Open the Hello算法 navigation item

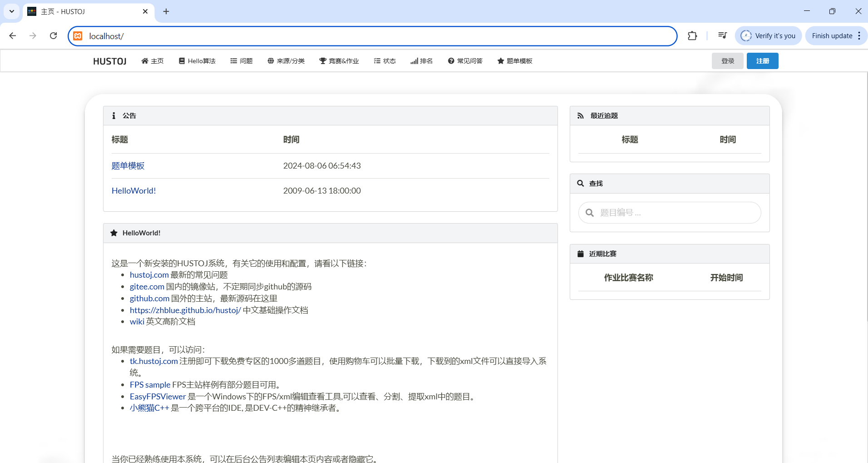pos(197,61)
